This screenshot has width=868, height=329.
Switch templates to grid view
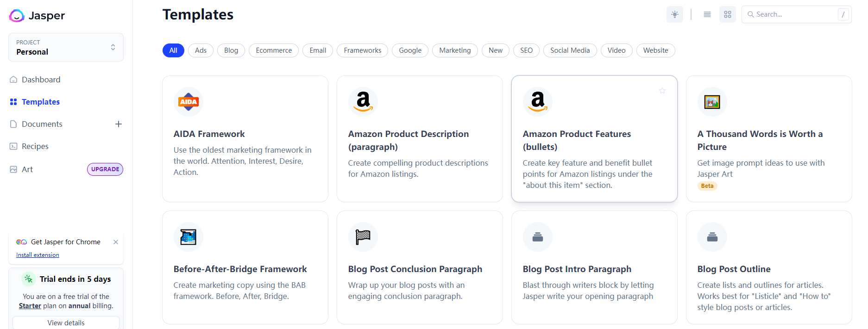point(727,14)
